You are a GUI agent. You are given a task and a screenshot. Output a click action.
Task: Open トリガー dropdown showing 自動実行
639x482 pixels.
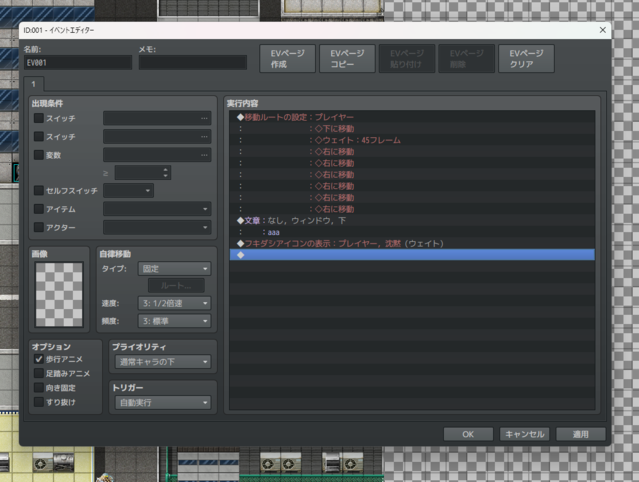(x=163, y=403)
